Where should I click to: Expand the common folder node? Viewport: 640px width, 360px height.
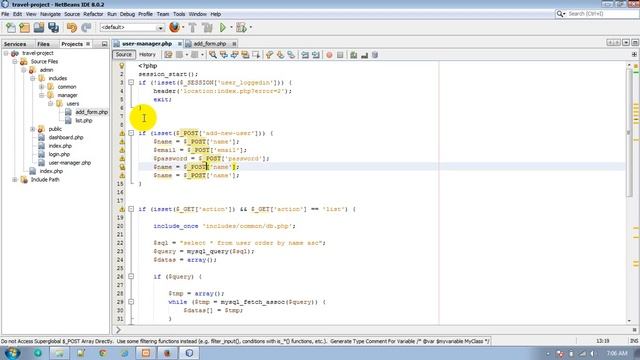(x=41, y=87)
